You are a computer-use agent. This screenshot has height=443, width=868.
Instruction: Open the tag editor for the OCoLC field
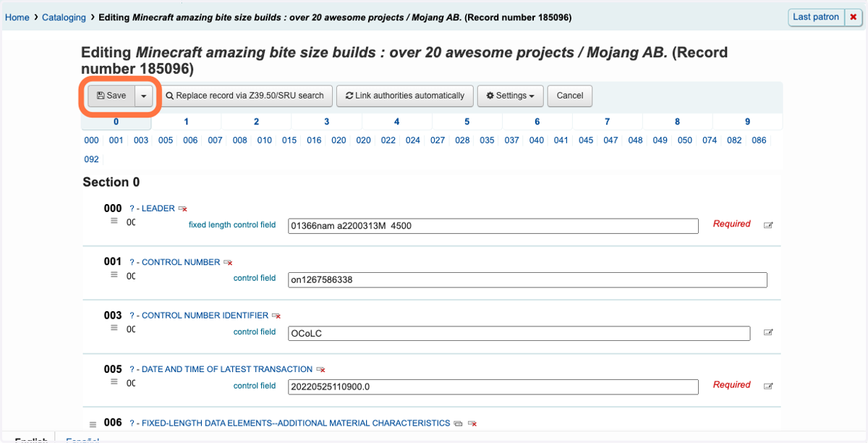[x=768, y=333]
